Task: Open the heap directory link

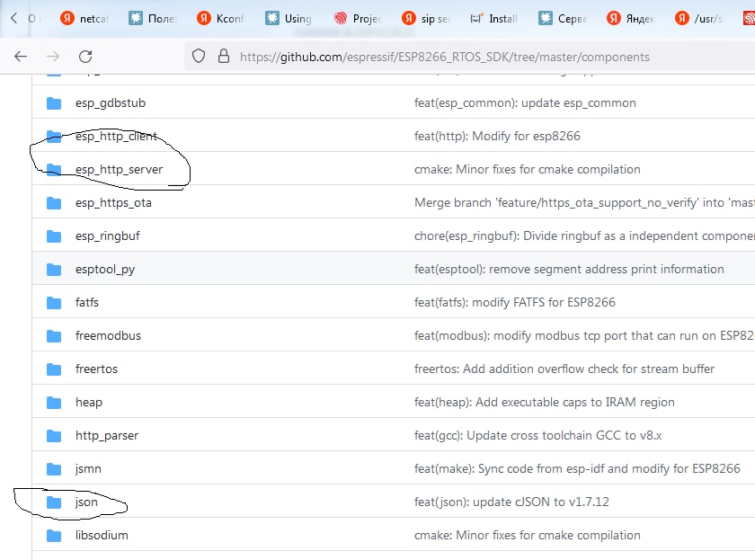Action: coord(89,402)
